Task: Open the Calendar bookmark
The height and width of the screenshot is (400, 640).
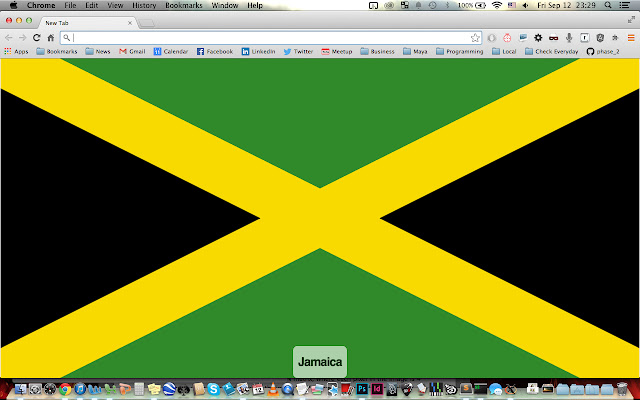Action: [x=171, y=51]
